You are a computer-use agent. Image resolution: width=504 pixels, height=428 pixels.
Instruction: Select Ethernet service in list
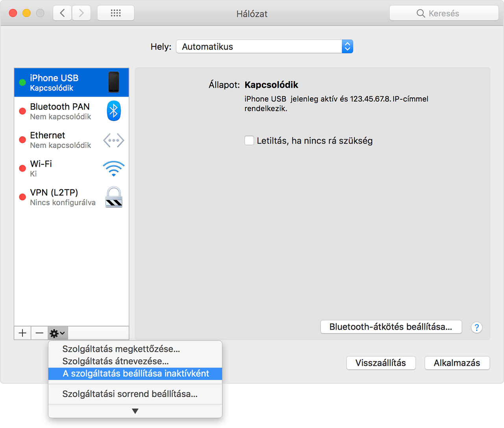[71, 140]
